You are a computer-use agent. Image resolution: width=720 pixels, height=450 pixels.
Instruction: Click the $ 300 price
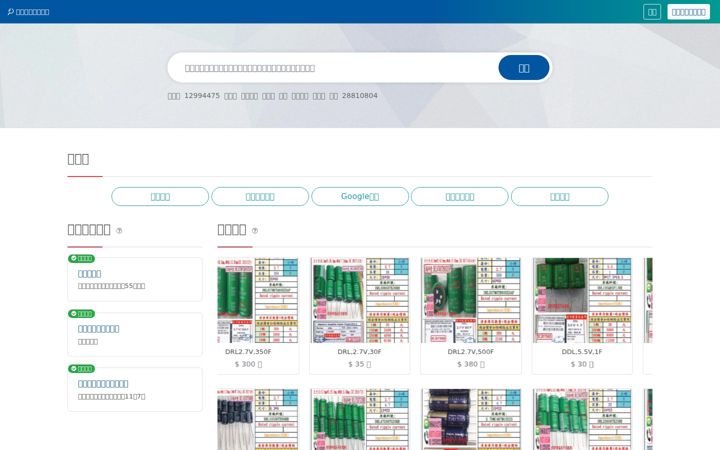point(248,364)
